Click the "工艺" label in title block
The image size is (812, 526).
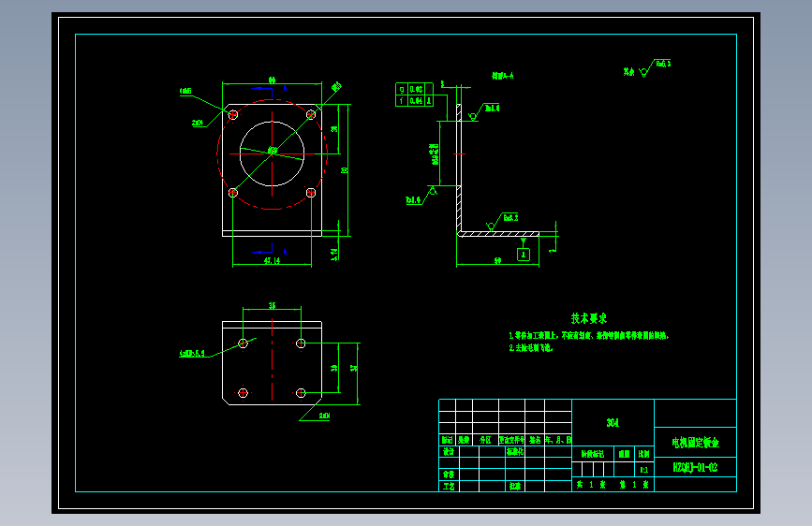coord(449,486)
